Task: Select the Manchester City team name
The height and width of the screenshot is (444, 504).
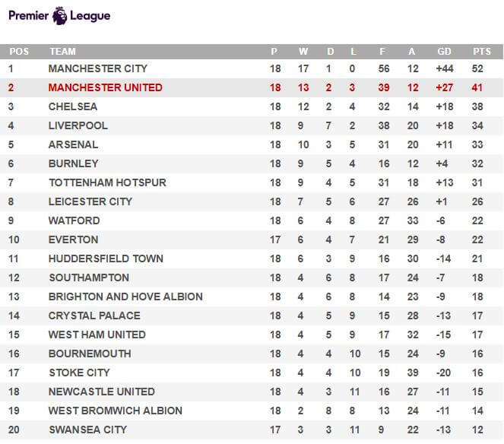Action: point(98,68)
